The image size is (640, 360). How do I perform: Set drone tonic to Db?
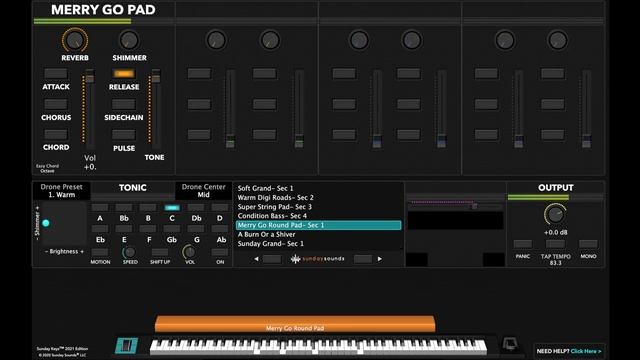pos(196,208)
